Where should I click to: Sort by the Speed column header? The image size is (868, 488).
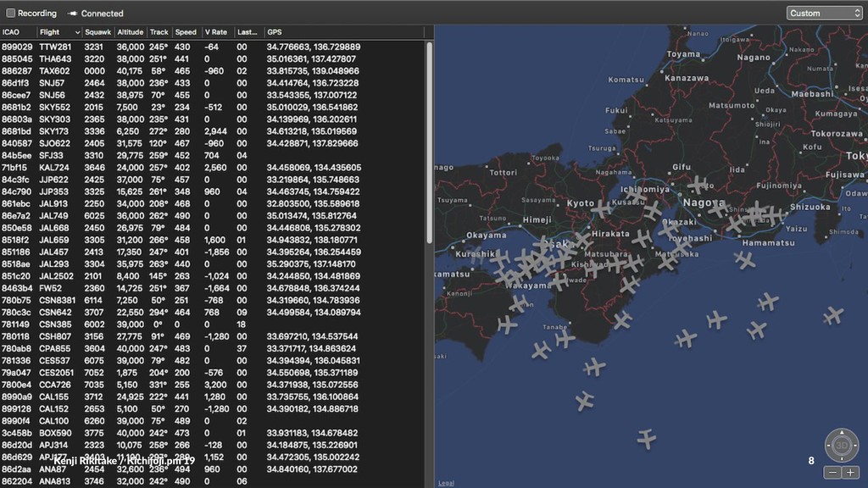click(x=186, y=32)
